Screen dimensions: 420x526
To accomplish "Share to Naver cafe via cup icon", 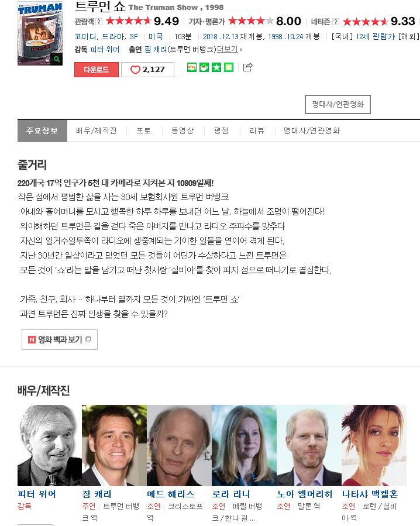I will [x=204, y=67].
